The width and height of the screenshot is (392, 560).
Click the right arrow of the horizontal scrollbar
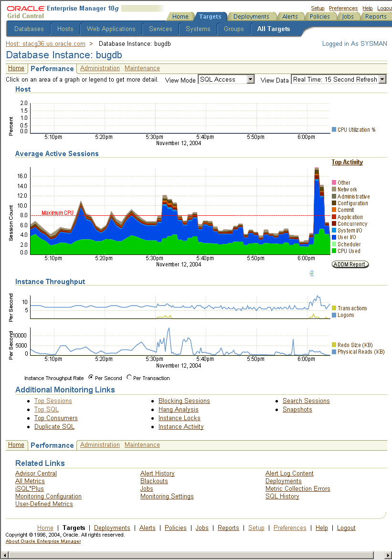click(388, 555)
